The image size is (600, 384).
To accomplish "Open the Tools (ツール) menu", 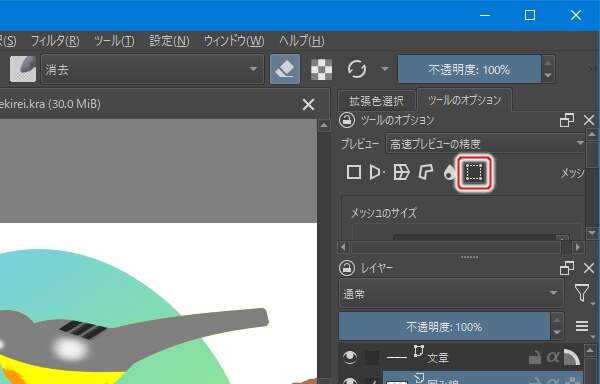I will pos(114,41).
